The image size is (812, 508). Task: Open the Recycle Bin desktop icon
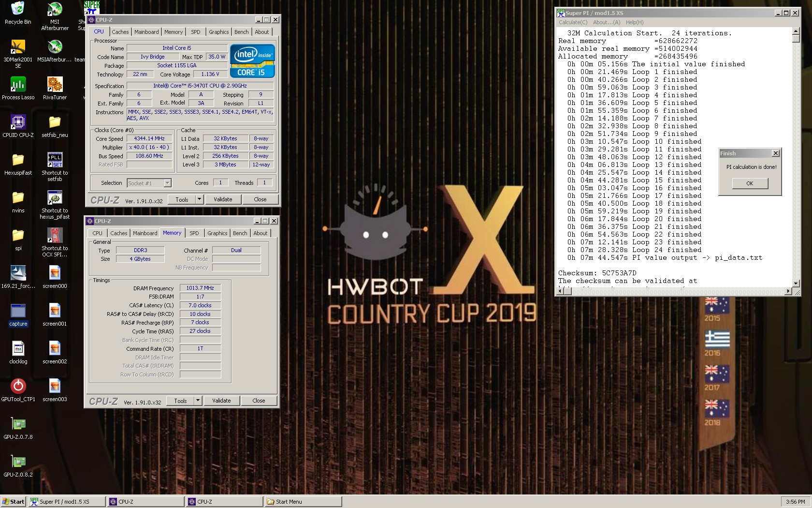click(x=18, y=13)
